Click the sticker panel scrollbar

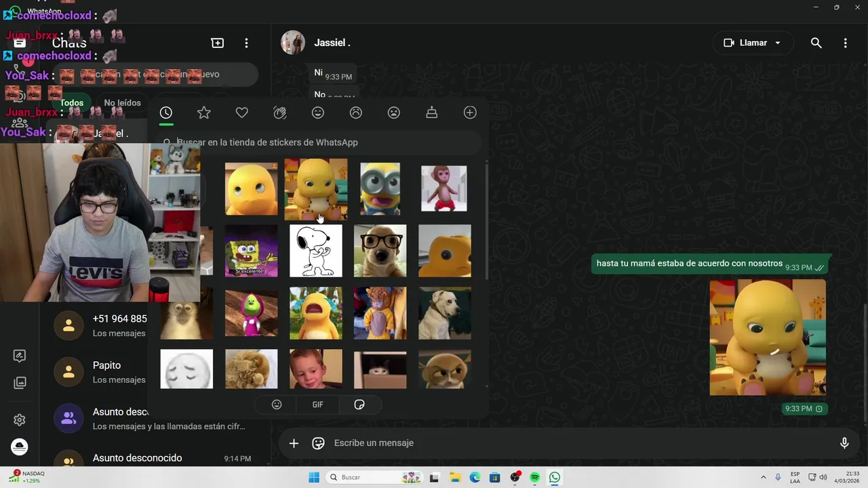point(486,220)
